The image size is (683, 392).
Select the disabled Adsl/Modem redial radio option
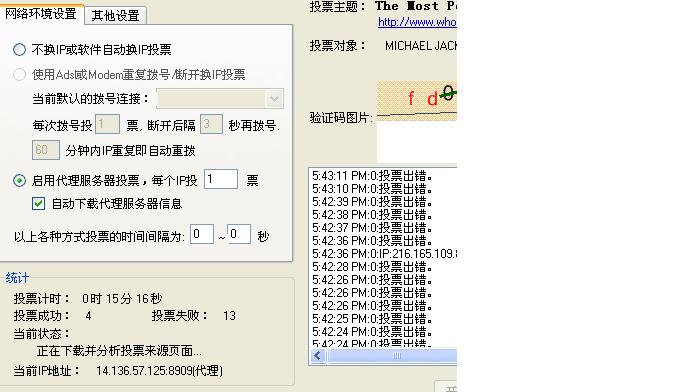tap(20, 74)
